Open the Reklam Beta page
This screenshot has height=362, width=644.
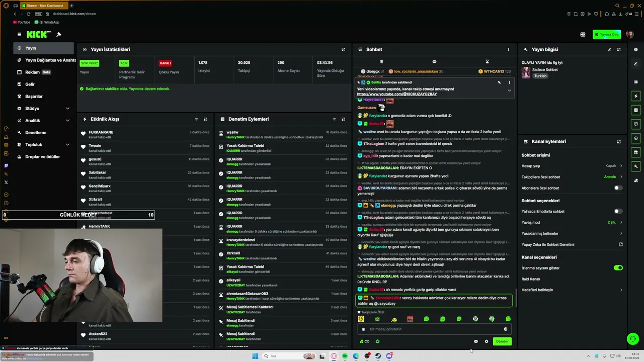[x=44, y=72]
